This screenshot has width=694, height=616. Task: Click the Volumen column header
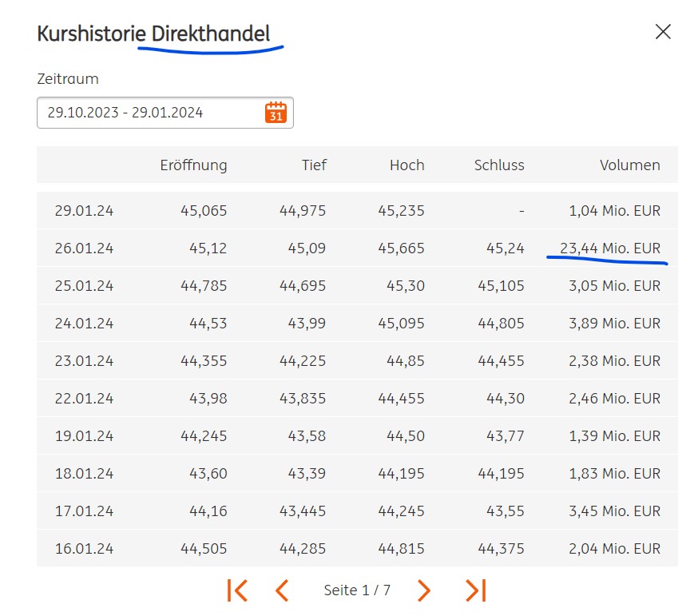point(630,165)
